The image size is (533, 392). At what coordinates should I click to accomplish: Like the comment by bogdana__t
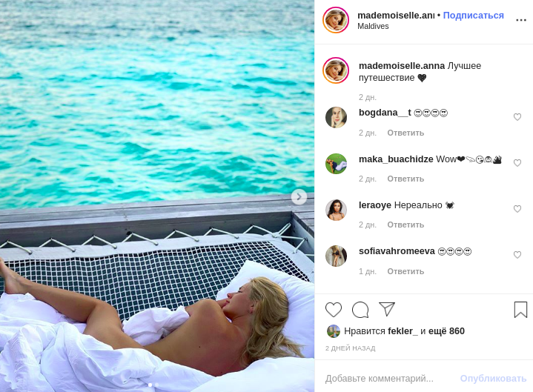pyautogui.click(x=517, y=117)
